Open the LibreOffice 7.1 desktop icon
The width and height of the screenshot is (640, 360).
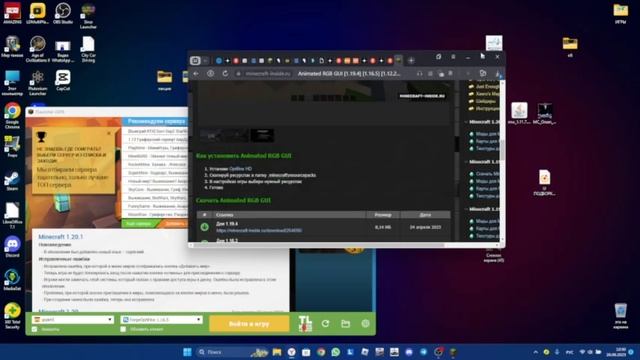12,216
